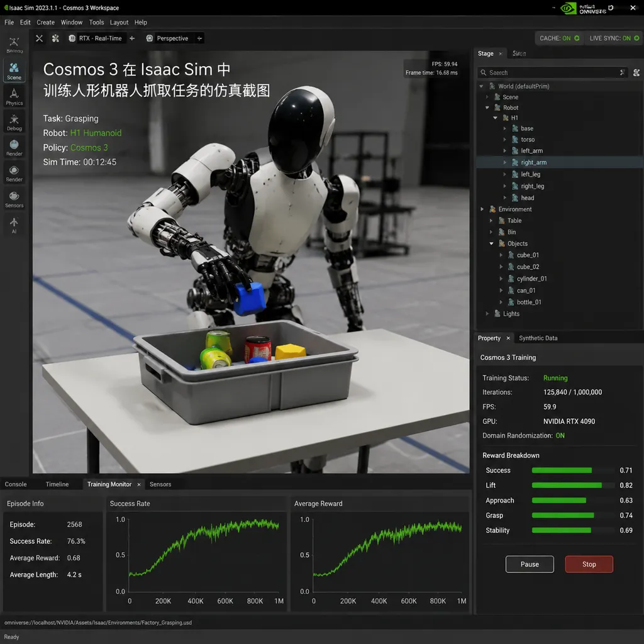This screenshot has width=644, height=644.
Task: Toggle the CACHE: ON indicator
Action: pos(559,38)
